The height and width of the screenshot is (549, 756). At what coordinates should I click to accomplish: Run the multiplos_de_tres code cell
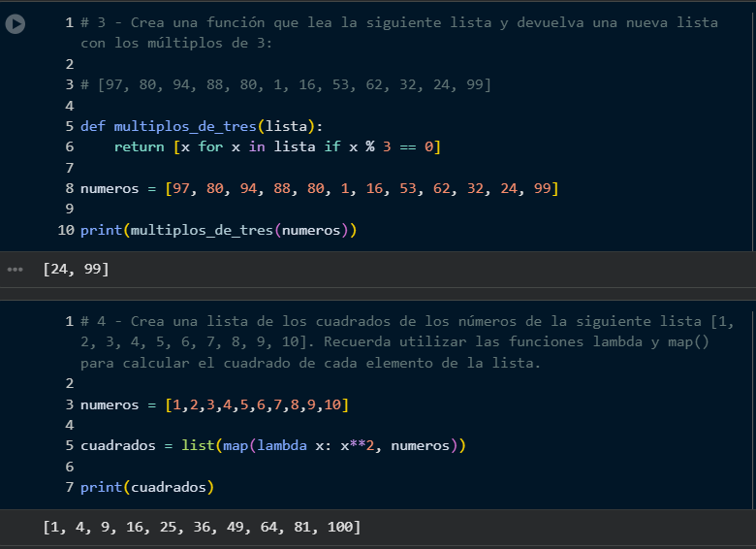click(x=16, y=23)
